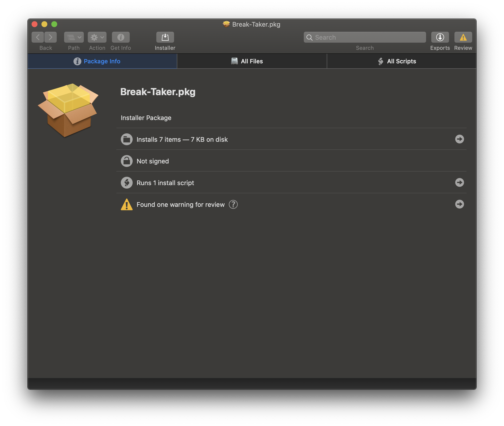Click the Get Info button
This screenshot has width=504, height=426.
click(x=121, y=37)
